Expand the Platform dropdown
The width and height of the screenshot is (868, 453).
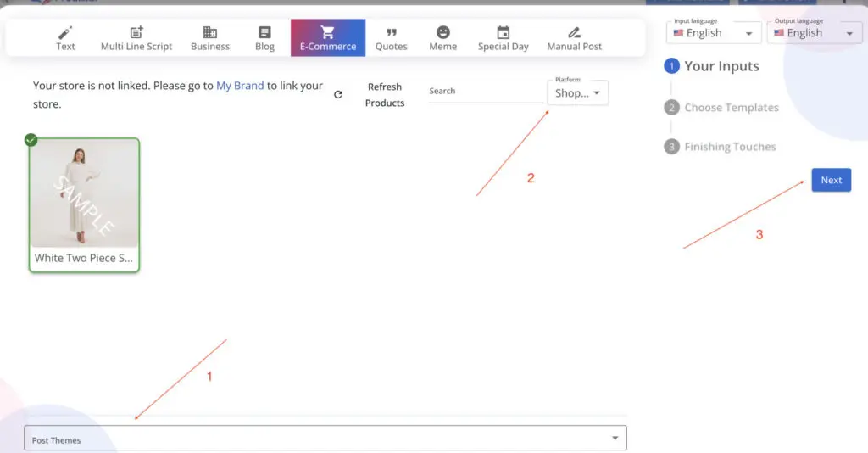click(x=578, y=93)
